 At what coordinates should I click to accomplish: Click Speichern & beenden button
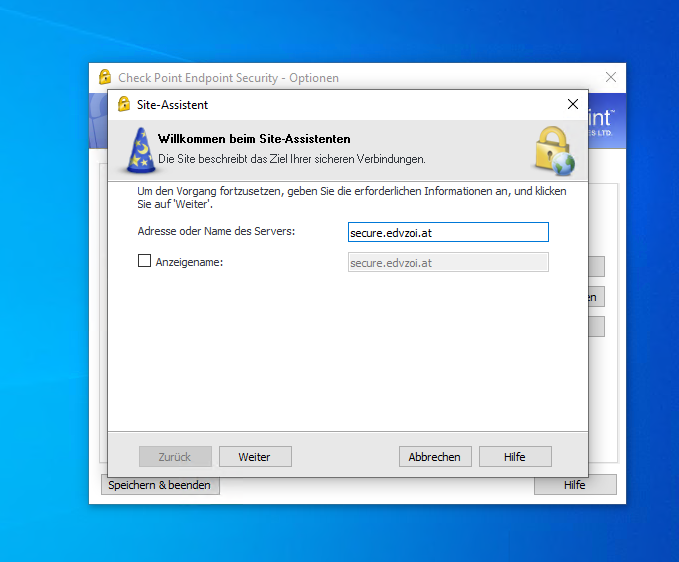tap(160, 485)
